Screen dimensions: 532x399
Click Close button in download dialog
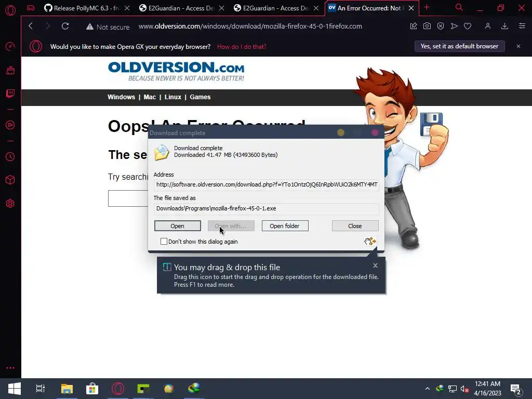tap(355, 226)
